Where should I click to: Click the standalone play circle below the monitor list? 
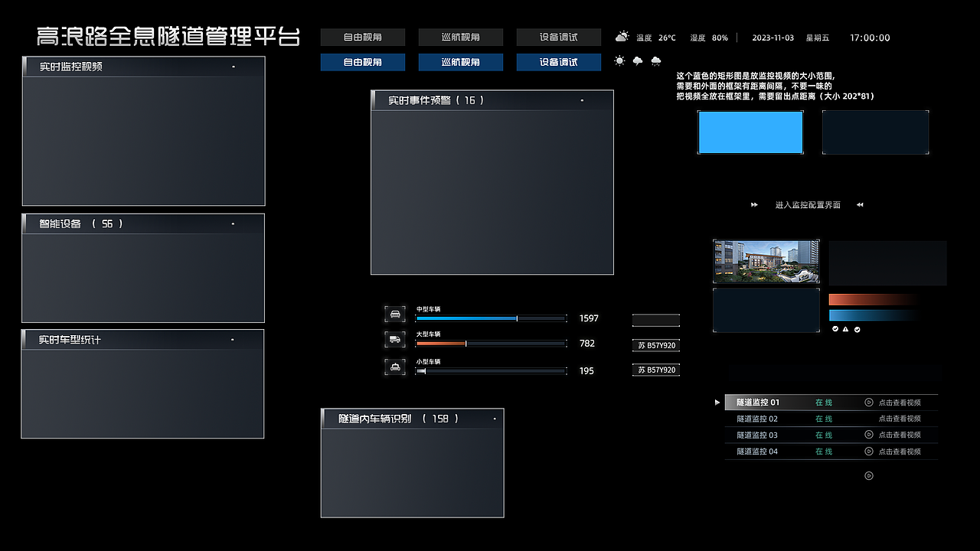869,475
